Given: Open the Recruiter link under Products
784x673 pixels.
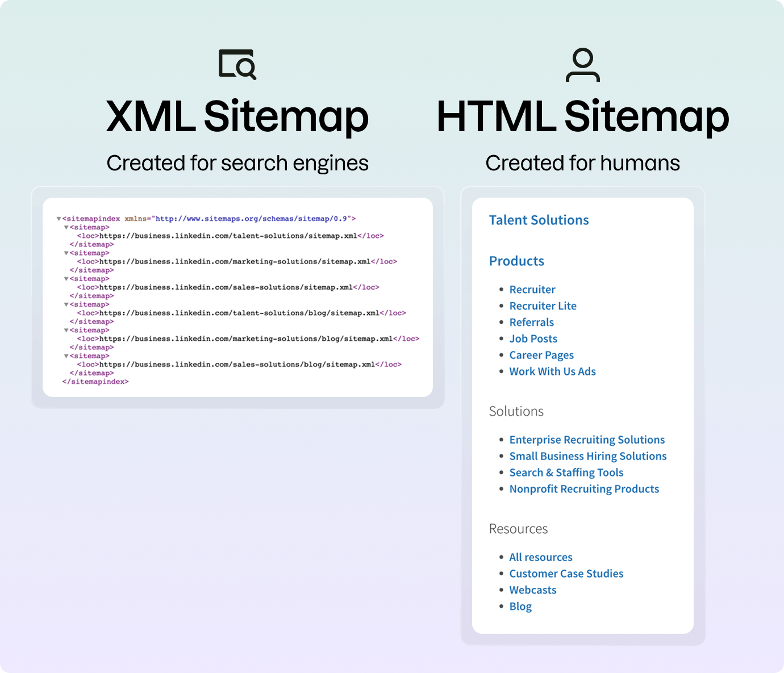Looking at the screenshot, I should coord(532,290).
